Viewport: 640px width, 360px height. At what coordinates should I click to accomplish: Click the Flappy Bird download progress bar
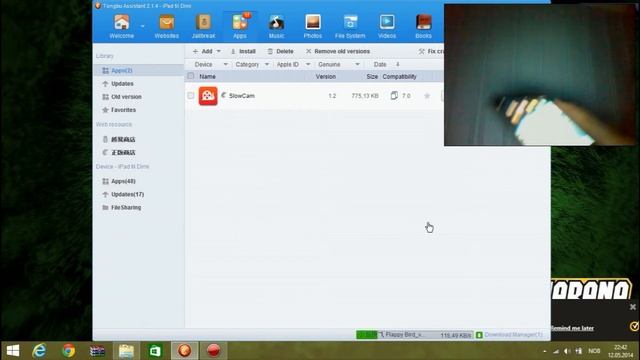point(414,335)
